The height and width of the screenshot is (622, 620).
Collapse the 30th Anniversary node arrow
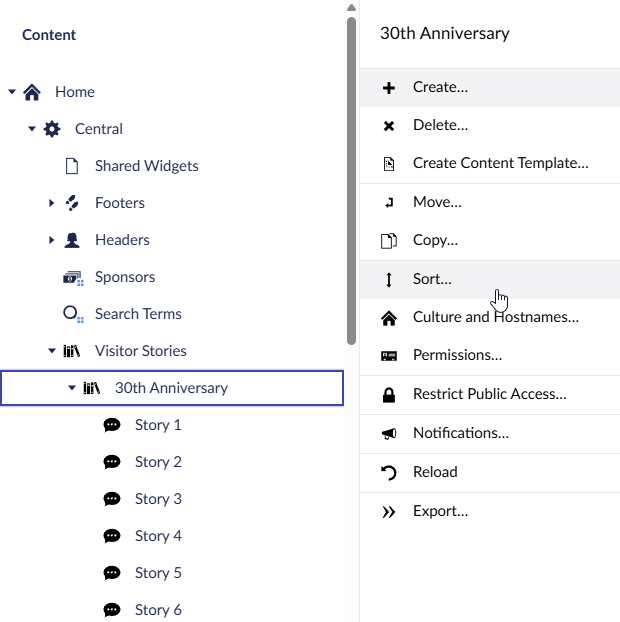click(x=72, y=388)
